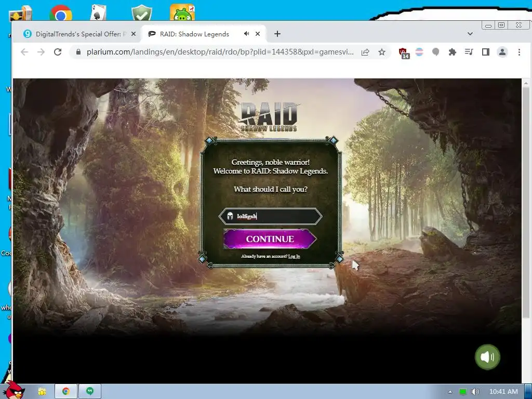Click the RAID Shadow Legends logo
The image size is (532, 399).
tap(269, 116)
